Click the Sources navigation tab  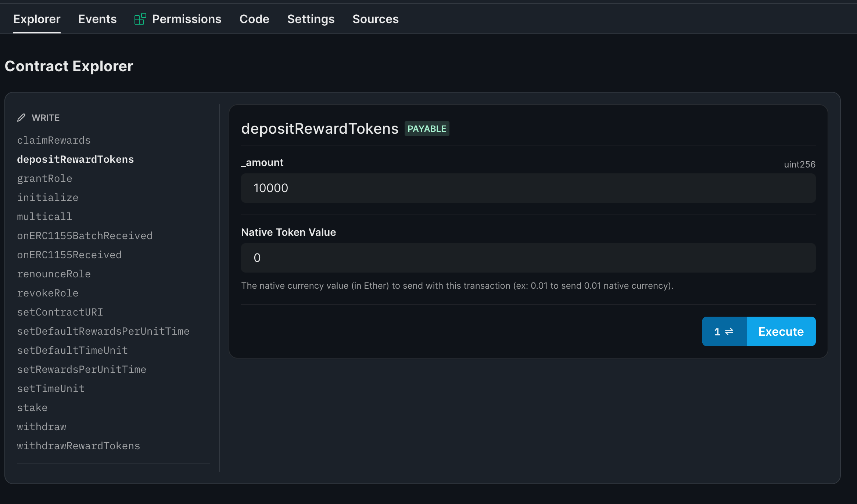click(375, 19)
